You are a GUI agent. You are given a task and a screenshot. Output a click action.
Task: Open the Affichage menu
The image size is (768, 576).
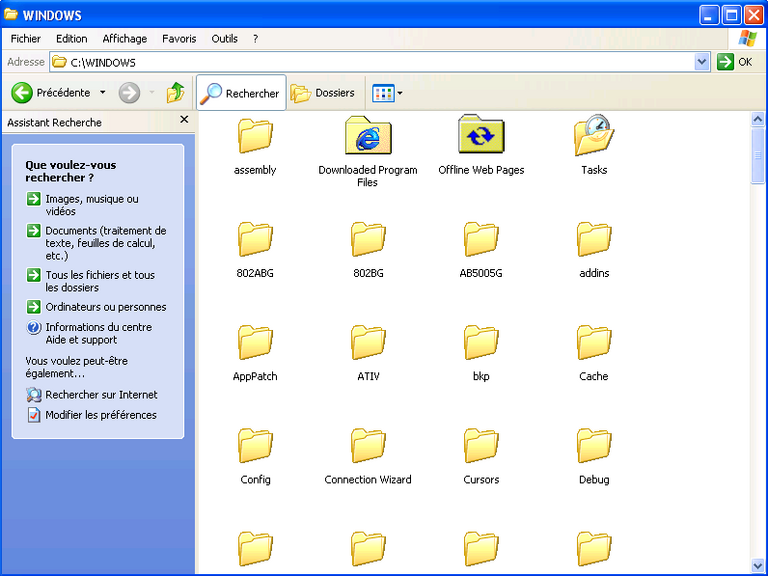(x=124, y=39)
